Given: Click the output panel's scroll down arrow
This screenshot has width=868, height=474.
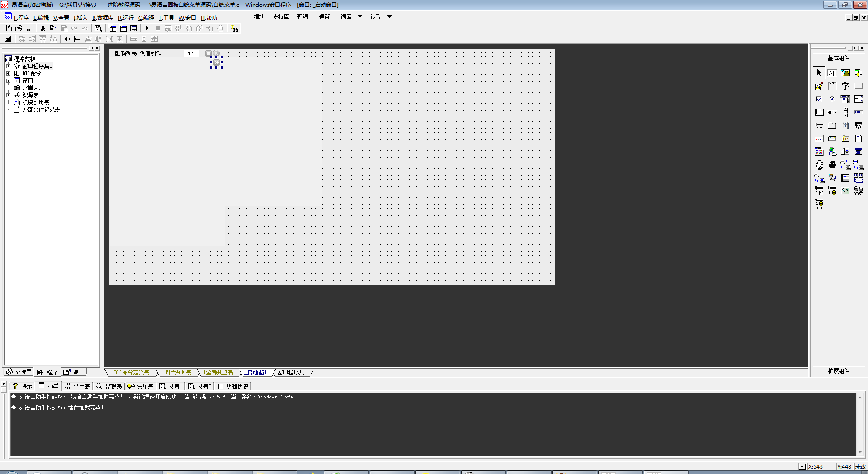Looking at the screenshot, I should [x=860, y=452].
